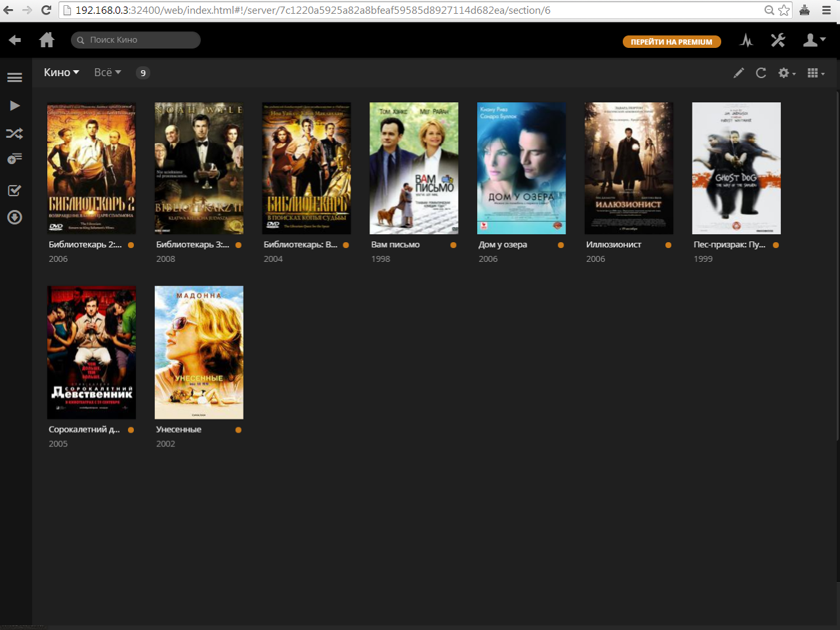This screenshot has width=840, height=630.
Task: Click the browser forward arrow
Action: pos(27,10)
